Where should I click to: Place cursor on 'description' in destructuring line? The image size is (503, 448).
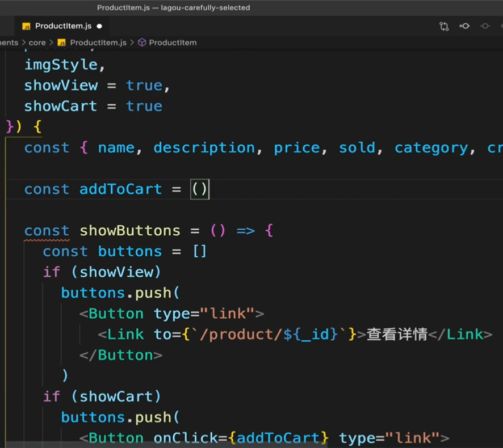click(x=204, y=148)
